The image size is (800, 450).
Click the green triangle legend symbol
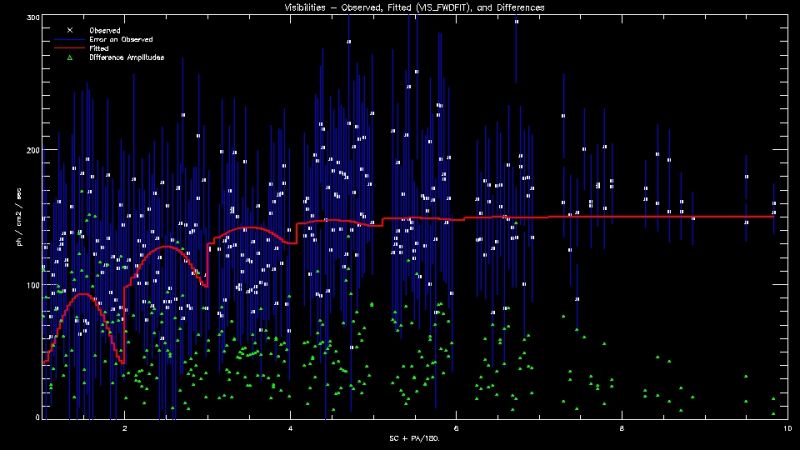point(68,57)
